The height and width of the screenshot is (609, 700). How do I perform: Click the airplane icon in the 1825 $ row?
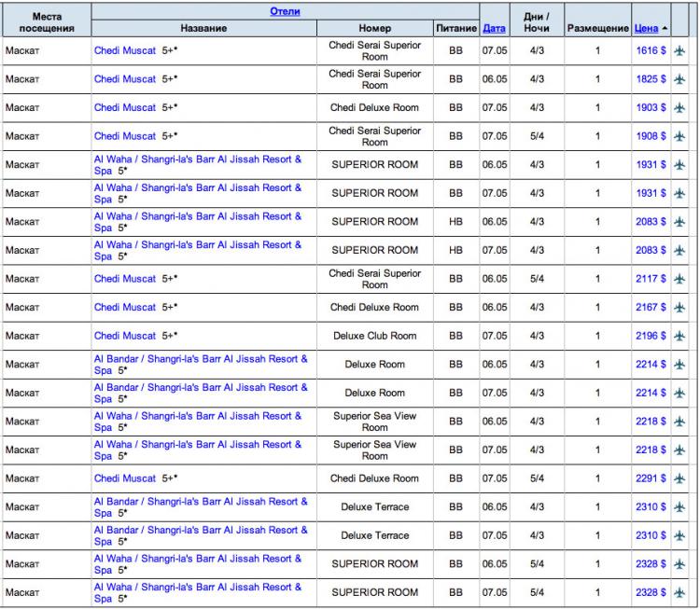[679, 79]
